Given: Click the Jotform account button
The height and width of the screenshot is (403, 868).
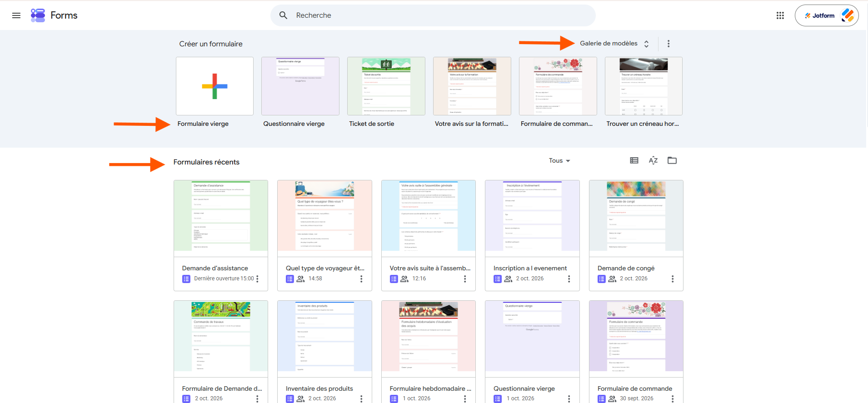Looking at the screenshot, I should pos(827,15).
